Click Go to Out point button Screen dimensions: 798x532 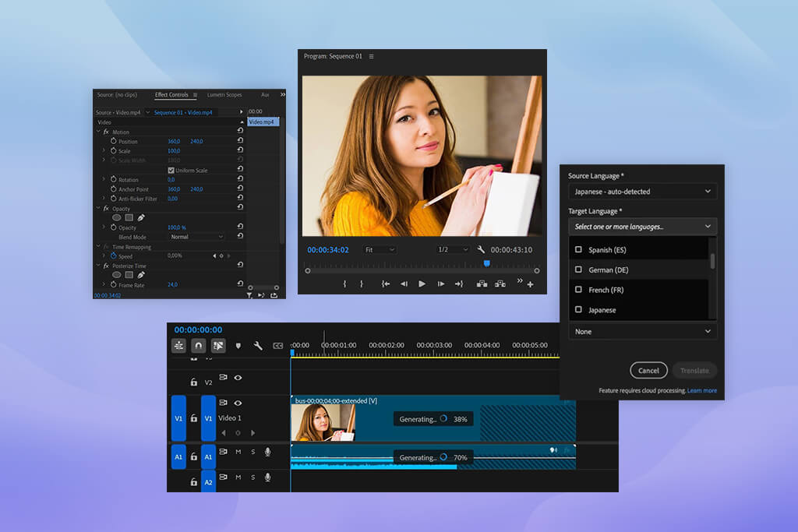(459, 284)
